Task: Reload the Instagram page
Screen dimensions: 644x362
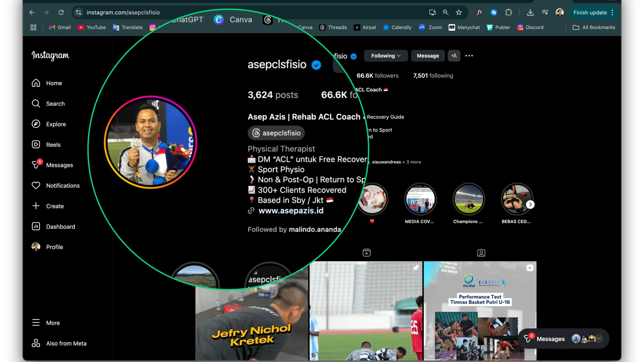Action: (x=61, y=12)
